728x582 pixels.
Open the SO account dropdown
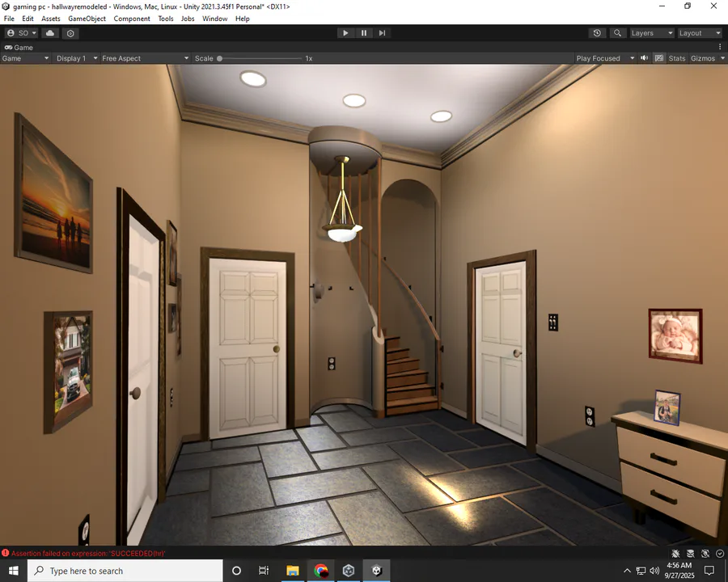coord(21,33)
